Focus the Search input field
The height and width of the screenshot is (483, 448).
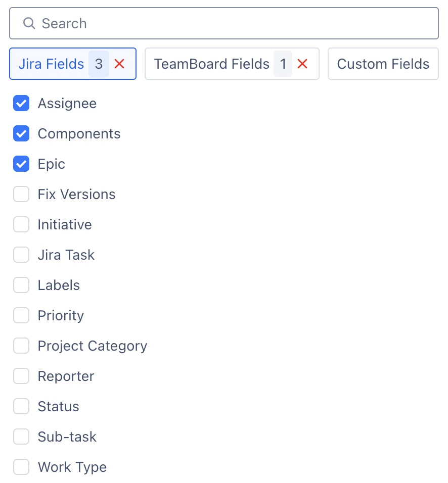[x=224, y=23]
